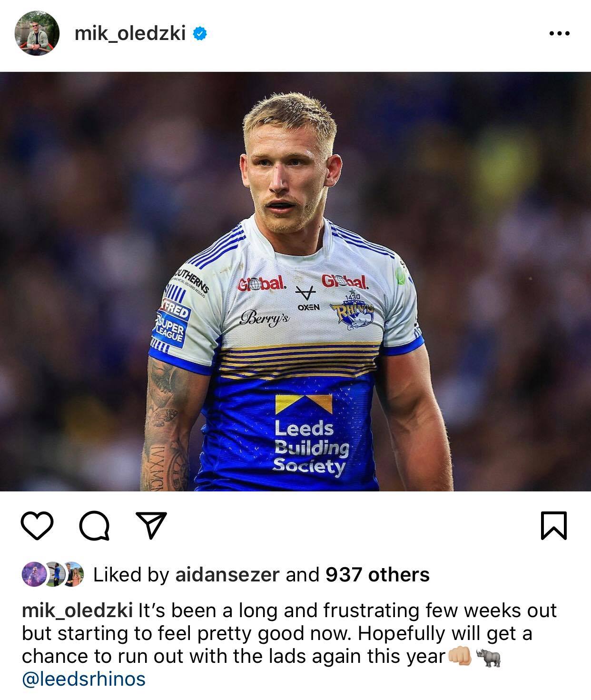
Task: Tap the blue verified badge
Action: pyautogui.click(x=199, y=34)
